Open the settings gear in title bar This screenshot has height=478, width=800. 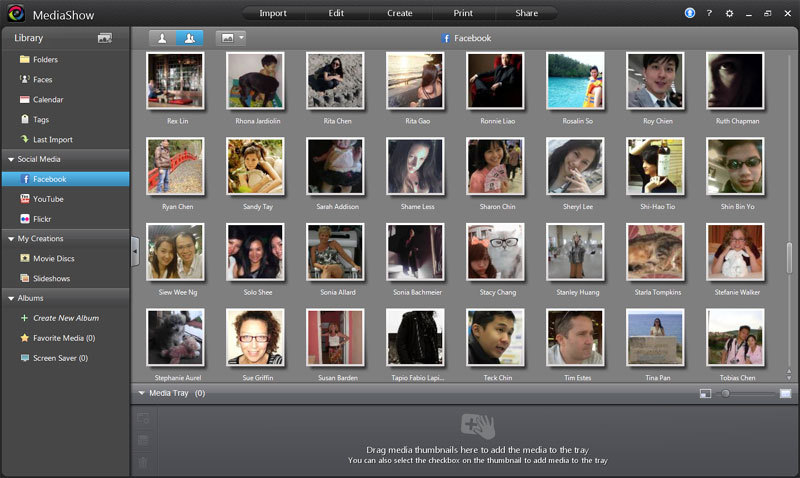[x=729, y=13]
